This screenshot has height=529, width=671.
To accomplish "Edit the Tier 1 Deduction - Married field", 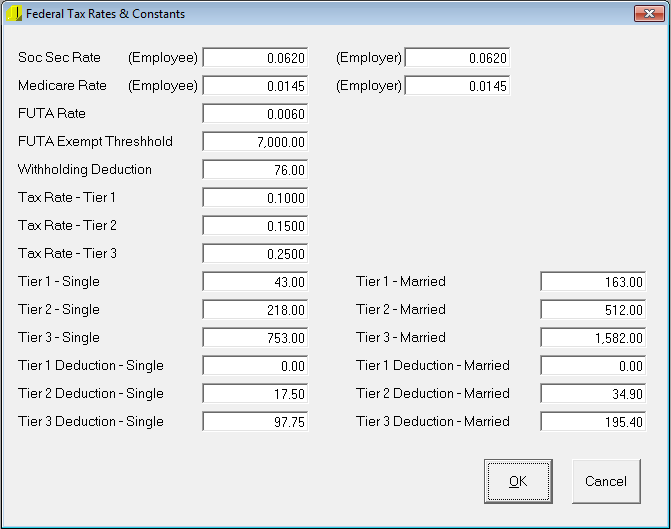I will click(x=593, y=366).
